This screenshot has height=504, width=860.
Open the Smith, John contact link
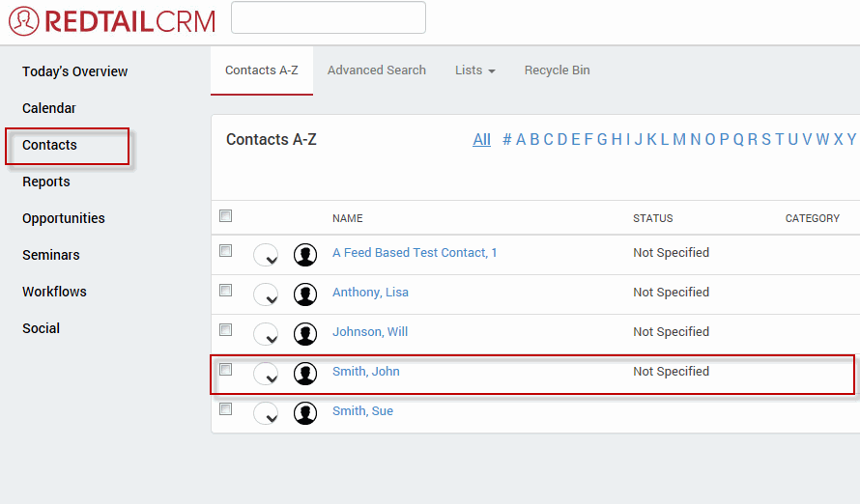click(x=365, y=372)
